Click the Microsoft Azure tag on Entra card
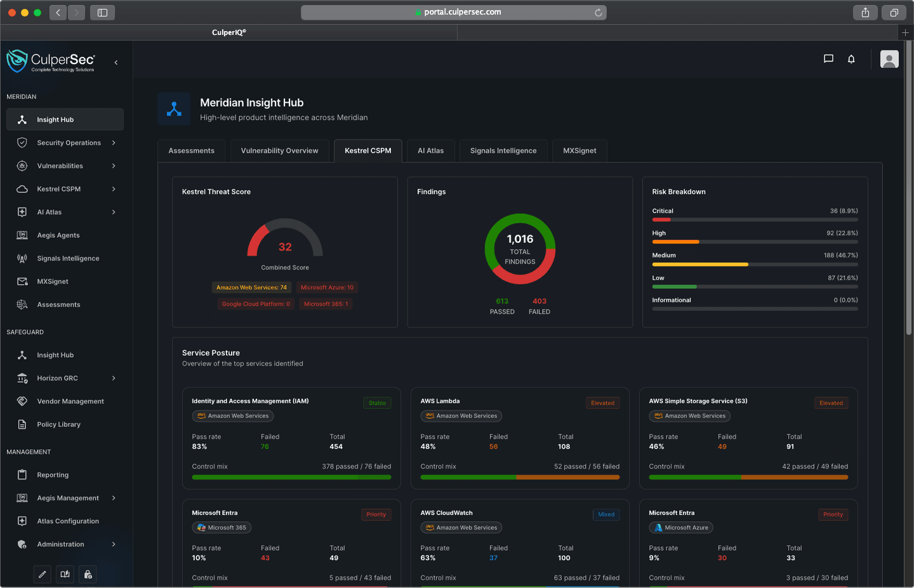This screenshot has width=914, height=588. click(x=681, y=528)
